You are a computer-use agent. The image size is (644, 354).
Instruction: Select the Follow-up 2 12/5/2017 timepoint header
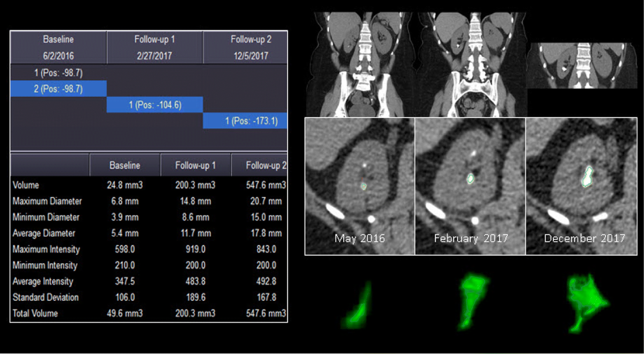tap(246, 47)
